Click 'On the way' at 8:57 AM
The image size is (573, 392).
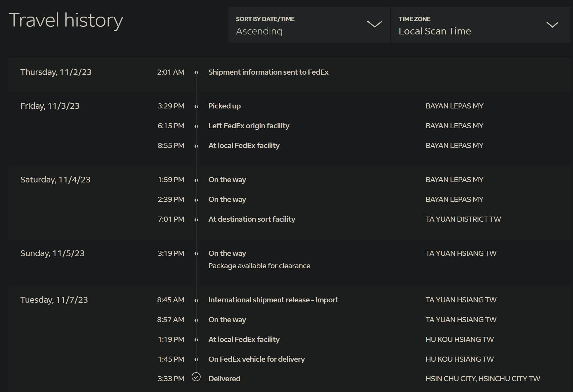point(227,320)
